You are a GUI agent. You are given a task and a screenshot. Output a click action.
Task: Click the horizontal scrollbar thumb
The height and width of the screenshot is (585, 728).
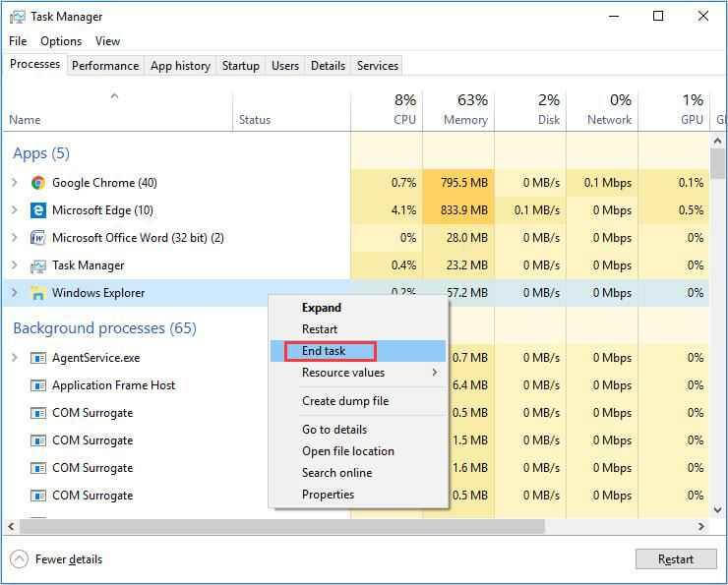click(281, 527)
